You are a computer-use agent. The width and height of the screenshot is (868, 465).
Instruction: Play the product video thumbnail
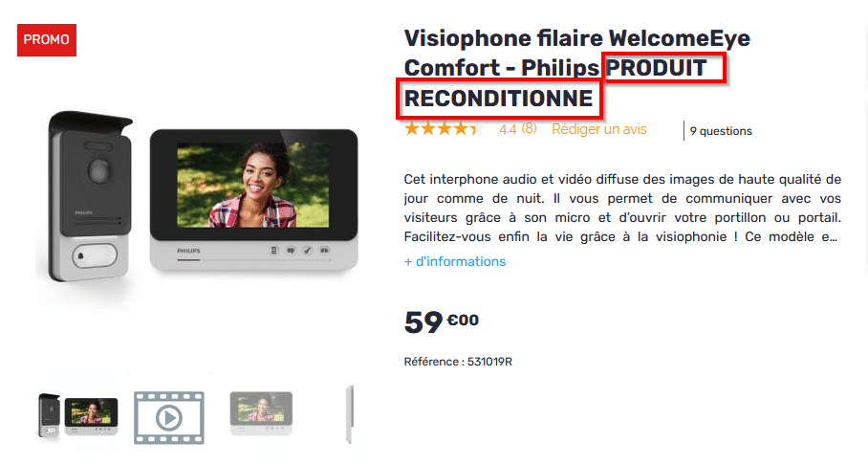click(169, 418)
